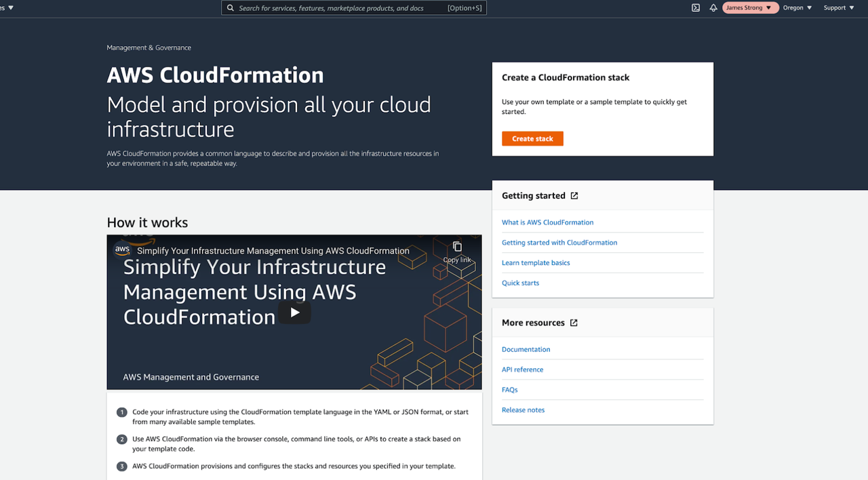Open the API reference link

click(522, 369)
